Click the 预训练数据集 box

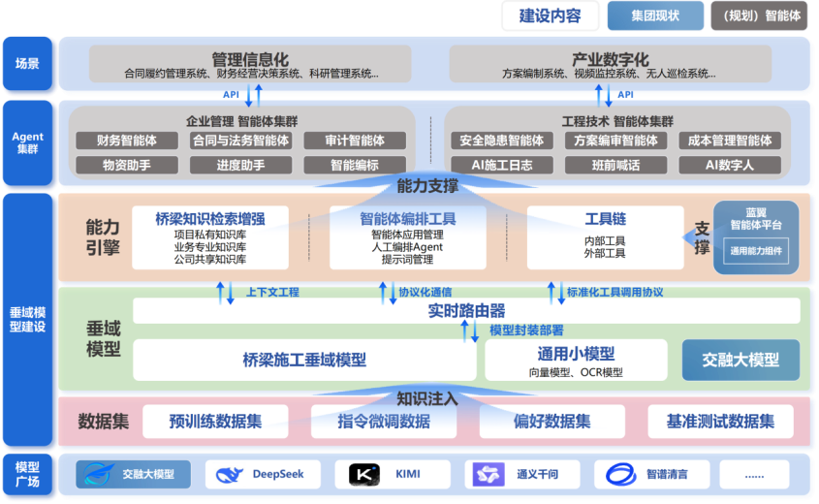tap(215, 421)
